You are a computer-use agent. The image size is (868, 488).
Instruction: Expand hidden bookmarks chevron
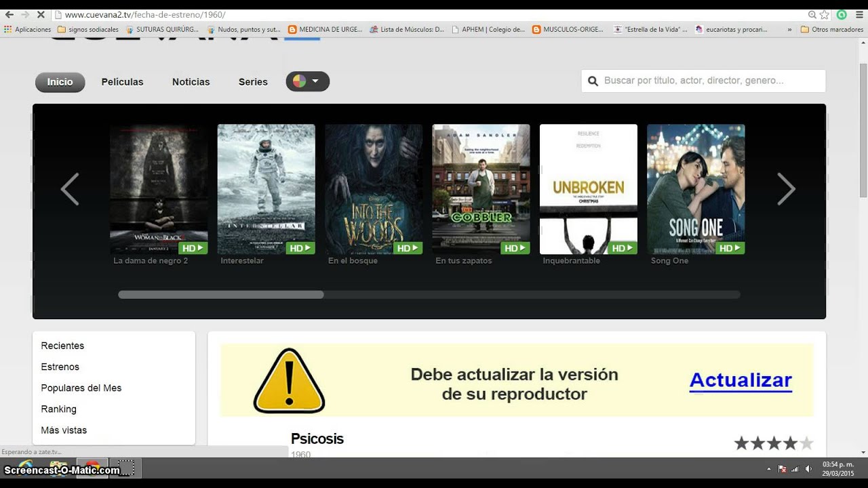click(789, 29)
